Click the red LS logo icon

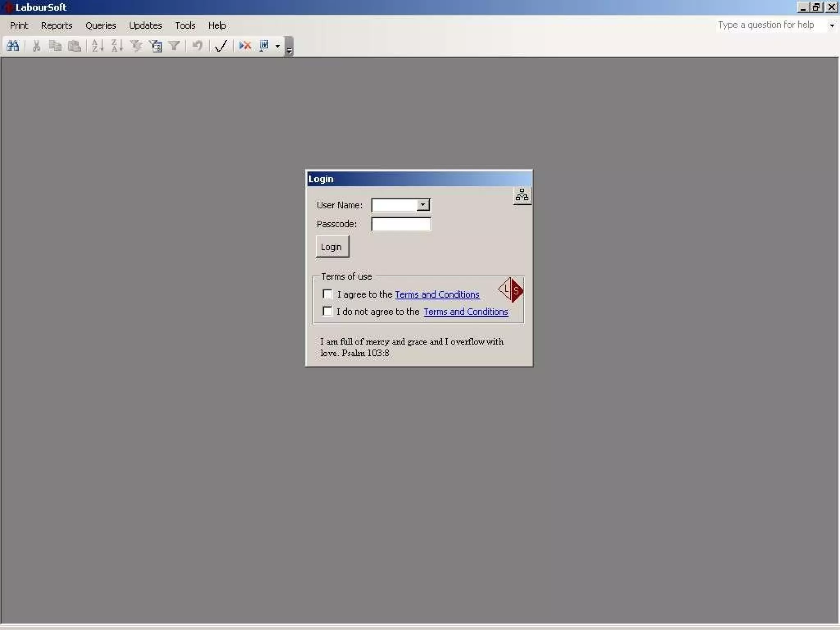click(511, 290)
